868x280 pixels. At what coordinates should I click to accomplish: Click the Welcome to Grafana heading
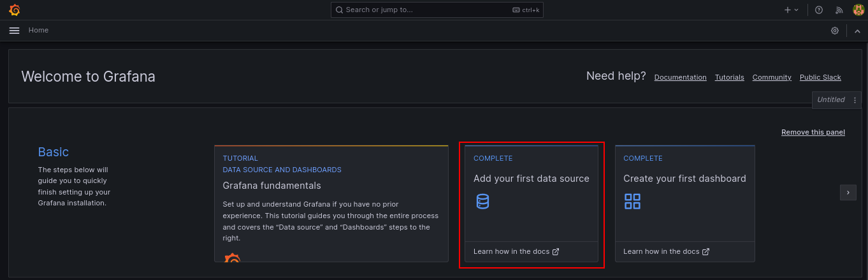89,77
